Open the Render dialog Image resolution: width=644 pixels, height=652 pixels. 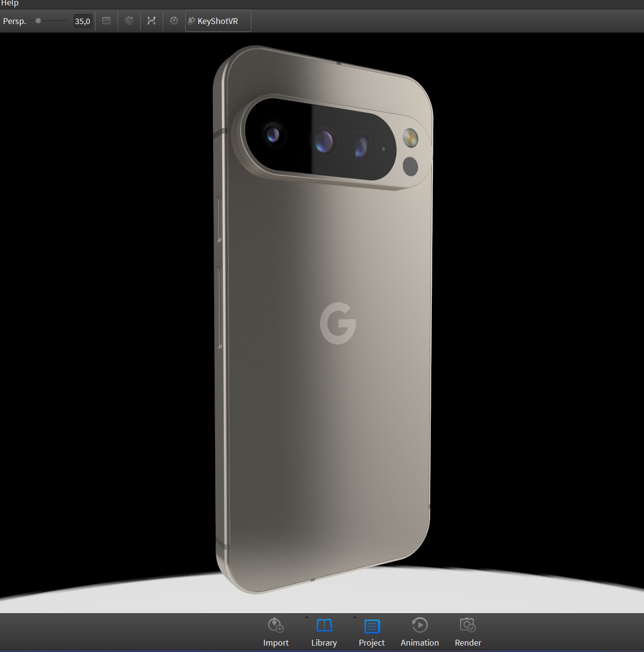[x=468, y=632]
